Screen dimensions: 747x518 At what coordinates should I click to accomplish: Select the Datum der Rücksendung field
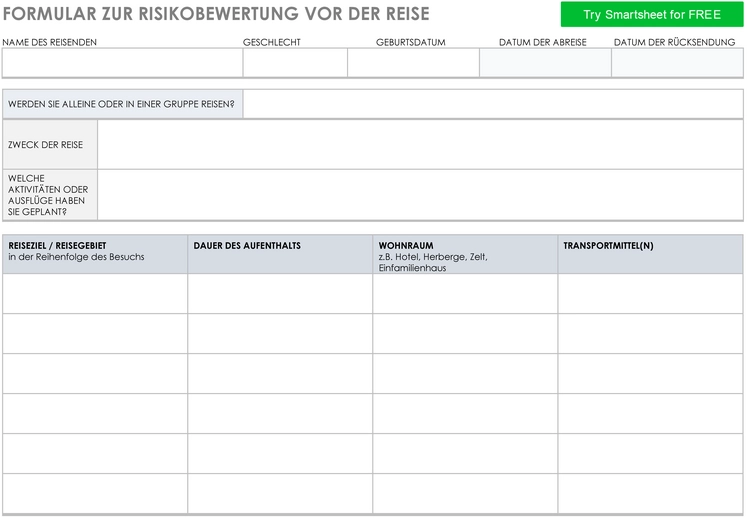click(677, 63)
